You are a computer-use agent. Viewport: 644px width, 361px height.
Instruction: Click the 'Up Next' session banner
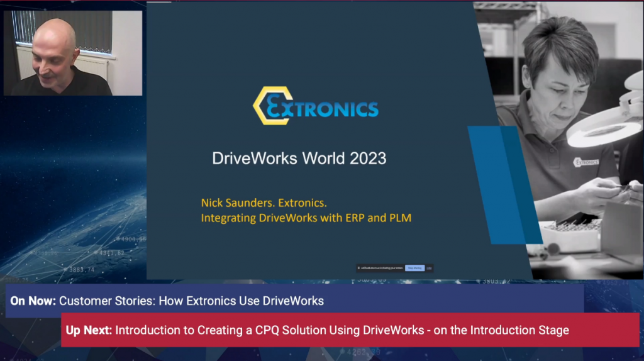[x=350, y=330]
